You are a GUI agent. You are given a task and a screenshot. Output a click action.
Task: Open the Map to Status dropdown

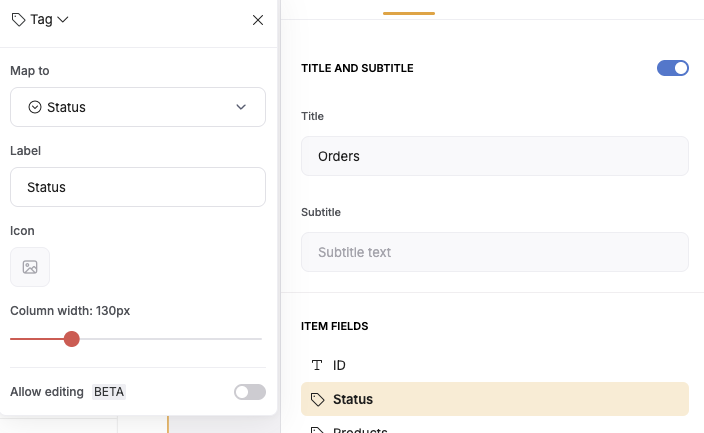click(138, 107)
